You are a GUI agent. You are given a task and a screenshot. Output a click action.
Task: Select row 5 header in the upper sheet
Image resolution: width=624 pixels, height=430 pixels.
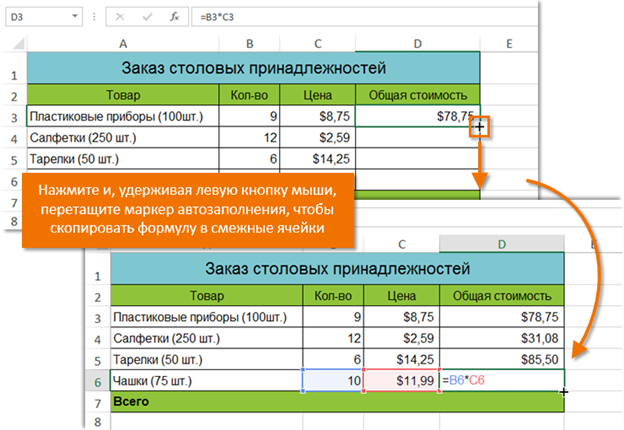tap(14, 160)
